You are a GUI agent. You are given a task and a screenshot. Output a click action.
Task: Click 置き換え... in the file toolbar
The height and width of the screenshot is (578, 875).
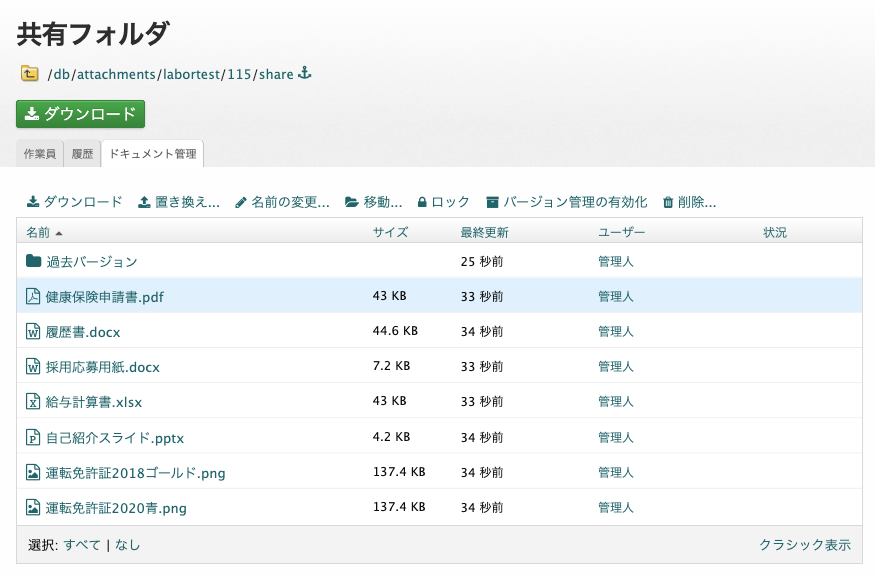[x=178, y=202]
